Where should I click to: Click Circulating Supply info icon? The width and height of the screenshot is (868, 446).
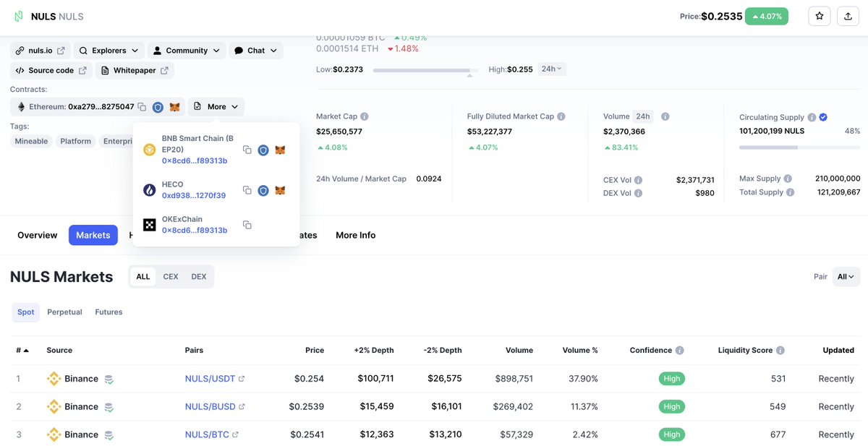point(812,117)
